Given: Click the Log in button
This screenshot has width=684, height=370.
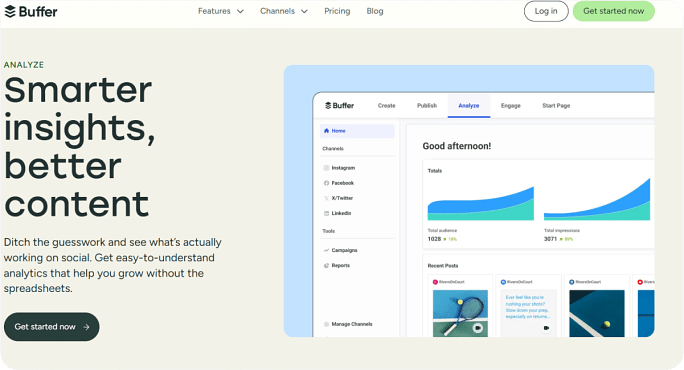Looking at the screenshot, I should tap(546, 11).
